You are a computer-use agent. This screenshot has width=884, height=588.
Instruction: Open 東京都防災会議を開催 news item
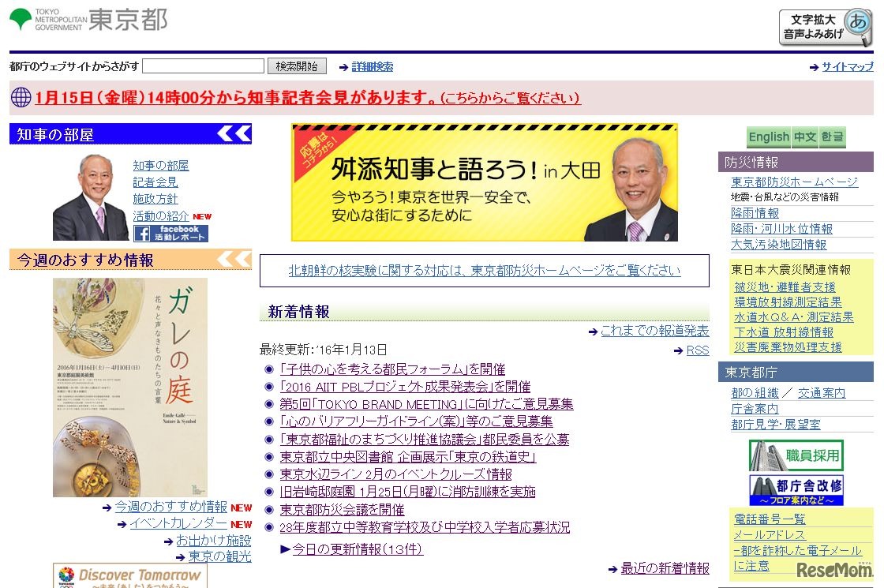click(x=343, y=510)
